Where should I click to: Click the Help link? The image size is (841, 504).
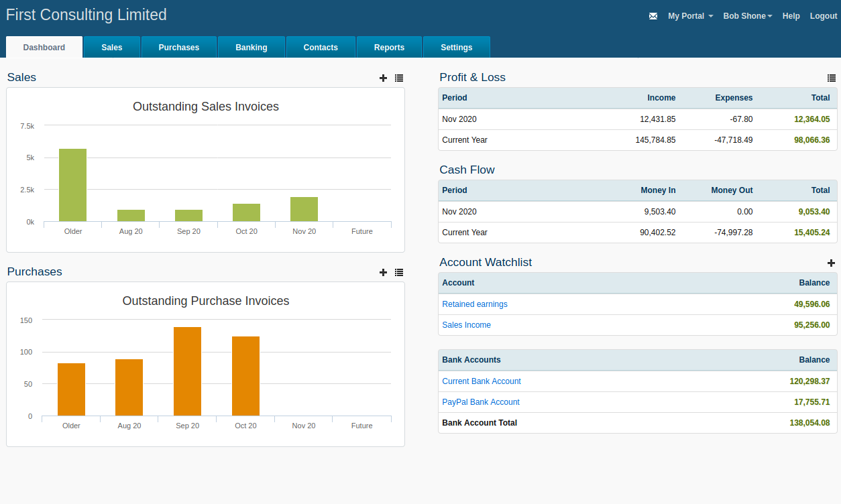coord(791,15)
